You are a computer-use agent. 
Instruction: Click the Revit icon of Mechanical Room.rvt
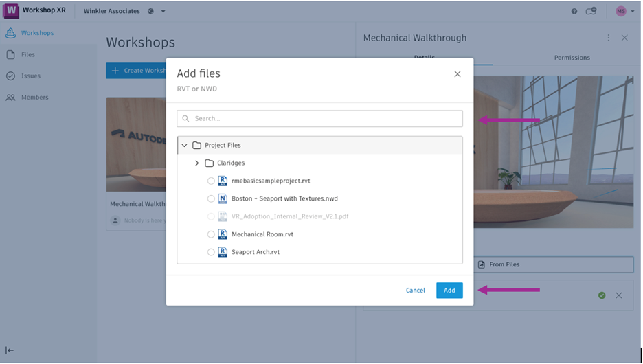click(223, 234)
